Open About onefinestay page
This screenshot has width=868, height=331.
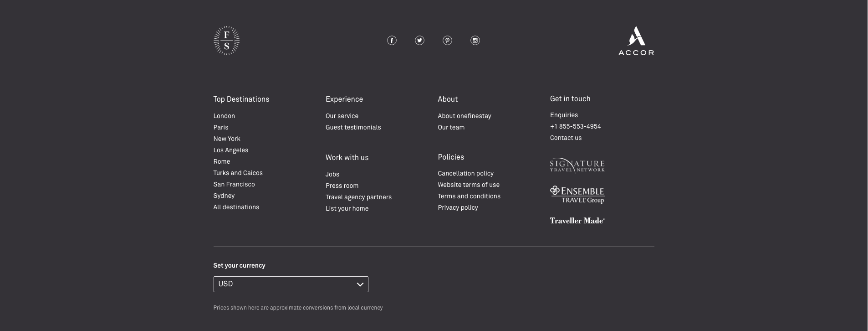pos(464,116)
